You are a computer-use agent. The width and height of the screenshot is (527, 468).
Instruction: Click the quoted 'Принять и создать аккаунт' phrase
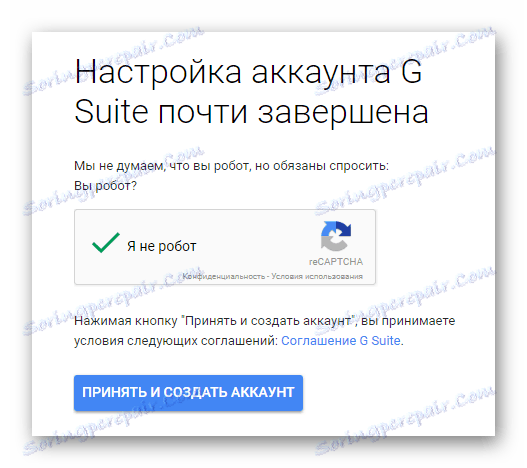(x=269, y=321)
